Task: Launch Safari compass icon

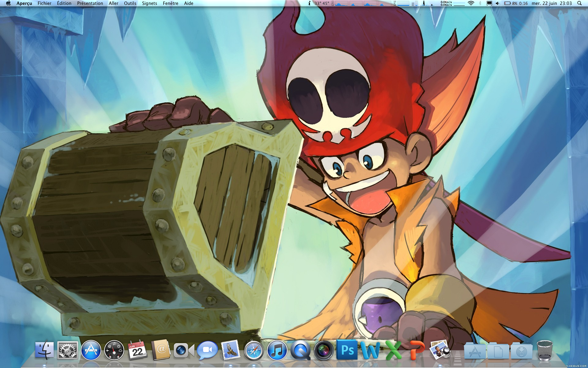Action: (254, 350)
